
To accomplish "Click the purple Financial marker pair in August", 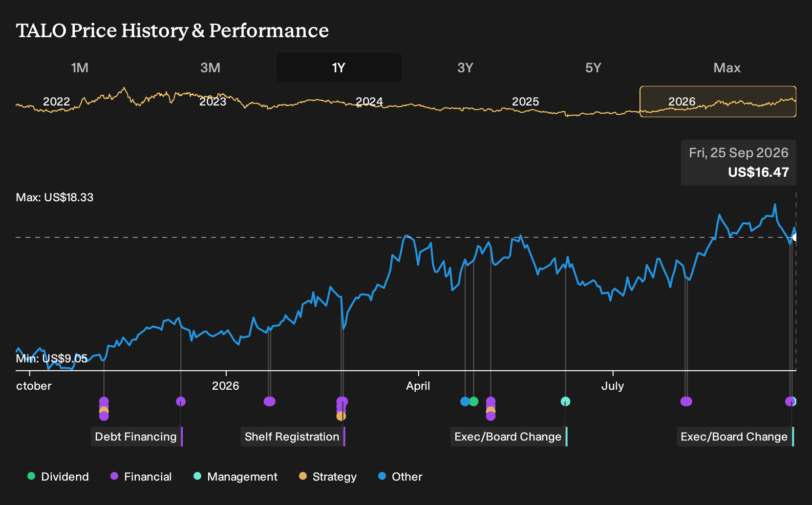I will (686, 401).
